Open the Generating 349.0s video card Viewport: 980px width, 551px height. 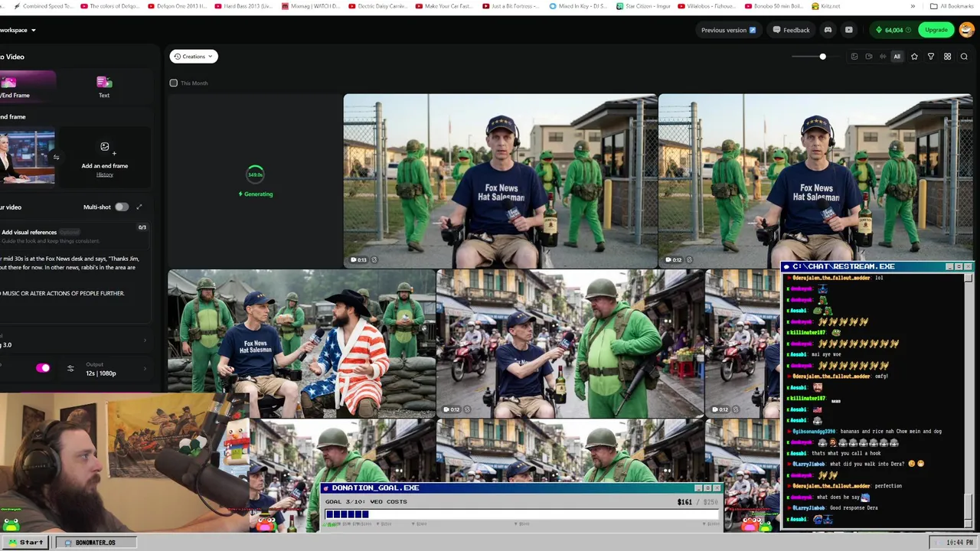pos(255,181)
